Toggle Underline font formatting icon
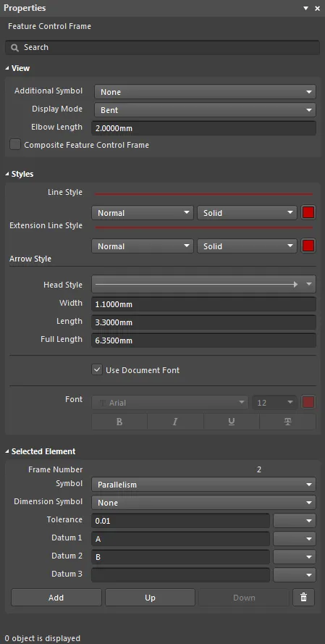This screenshot has height=644, width=325. coord(232,422)
